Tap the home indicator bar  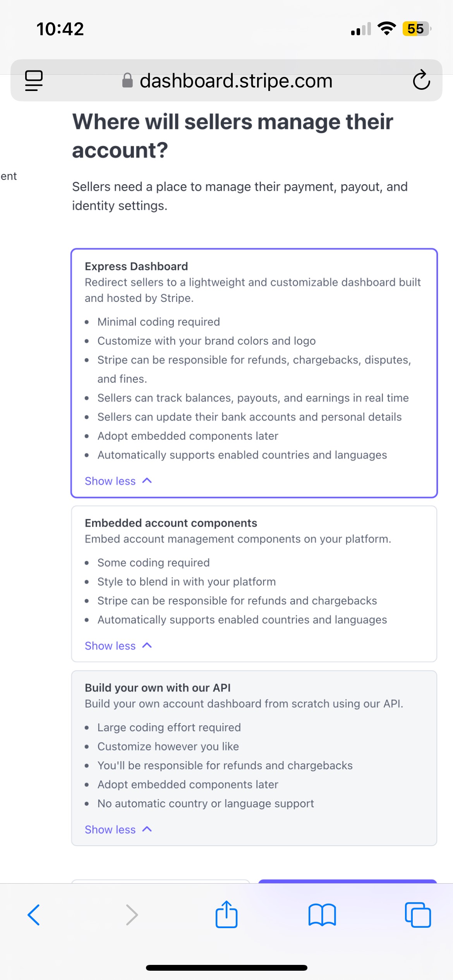pyautogui.click(x=226, y=968)
